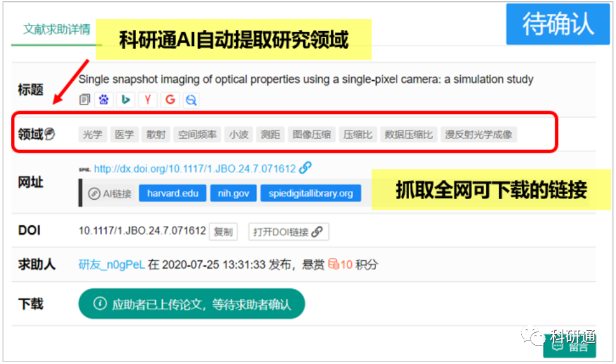The height and width of the screenshot is (364, 616).
Task: Select the 图像压缩 field tag
Action: pyautogui.click(x=312, y=135)
